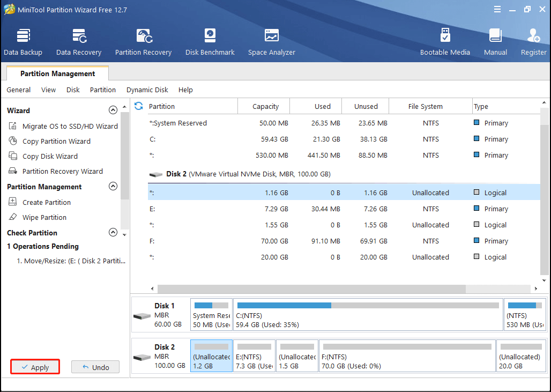Select the Disk 1 drive icon in the disk map
This screenshot has width=551, height=392.
[x=142, y=316]
